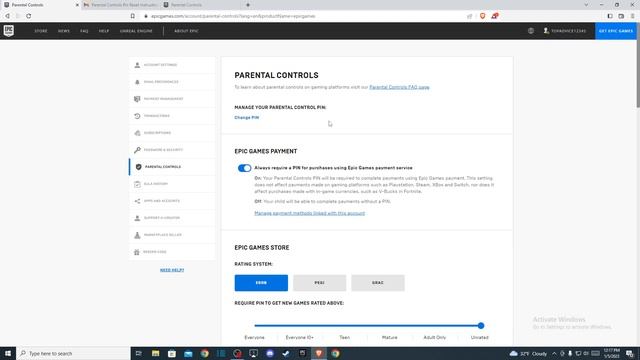Set the rating slider to Everyone
This screenshot has width=640, height=360.
[255, 326]
